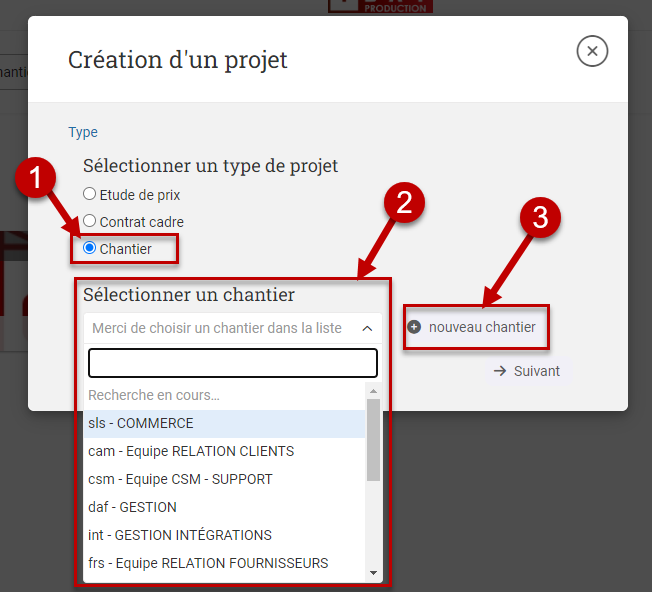Image resolution: width=652 pixels, height=592 pixels.
Task: Select the Etude de prix radio button
Action: point(90,194)
